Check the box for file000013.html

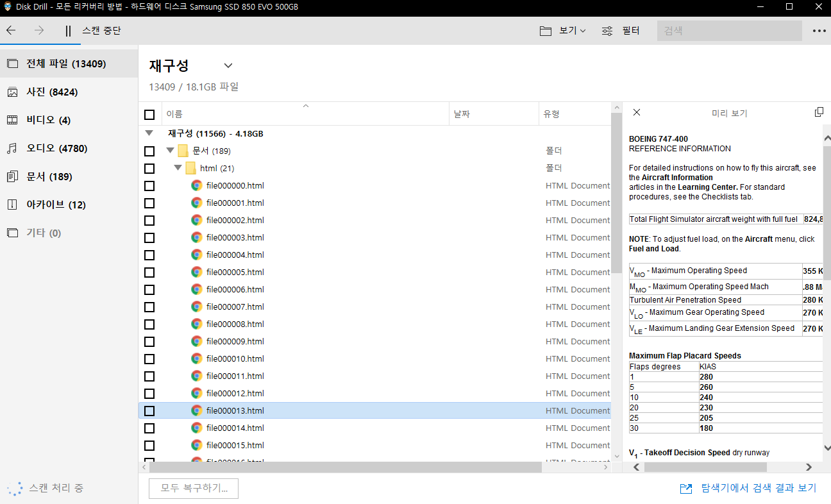(149, 411)
